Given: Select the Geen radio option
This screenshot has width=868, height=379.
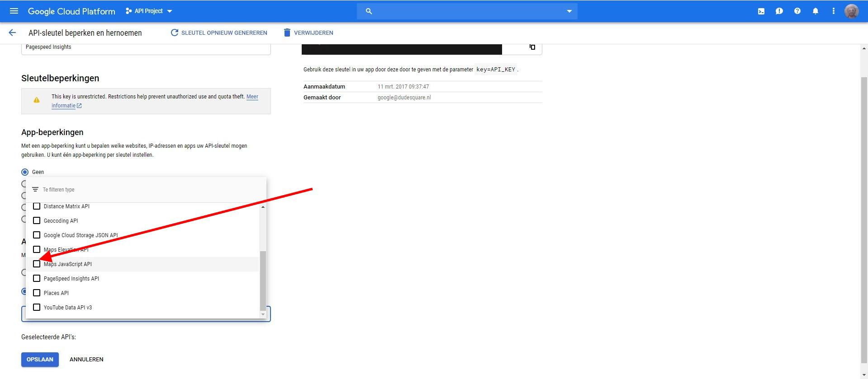Looking at the screenshot, I should (x=25, y=172).
